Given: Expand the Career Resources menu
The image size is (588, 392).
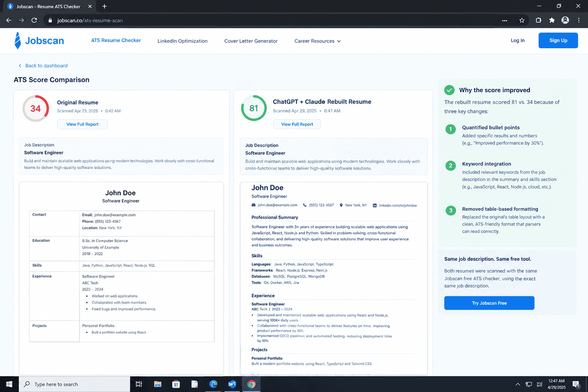Looking at the screenshot, I should [x=317, y=41].
